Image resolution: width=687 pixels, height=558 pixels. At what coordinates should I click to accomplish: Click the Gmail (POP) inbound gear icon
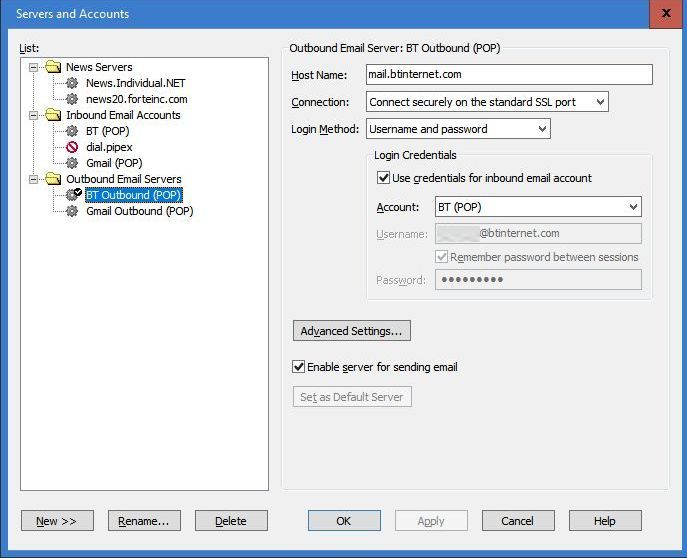(72, 163)
